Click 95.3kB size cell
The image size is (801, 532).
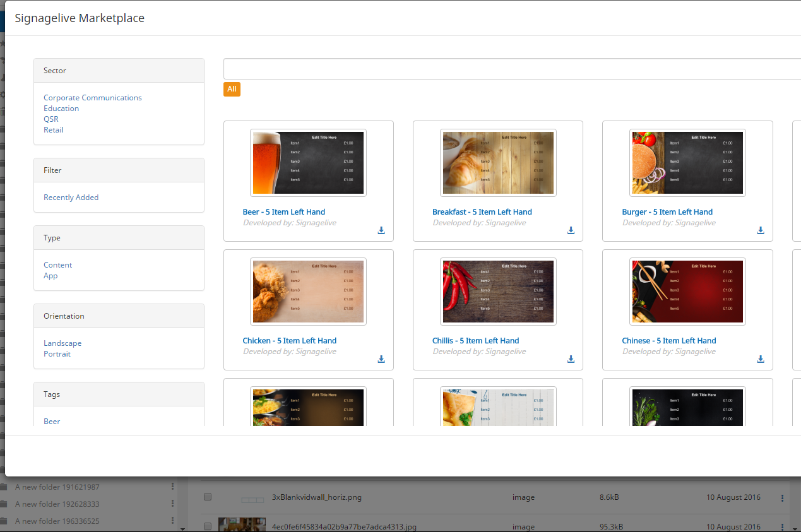point(611,526)
